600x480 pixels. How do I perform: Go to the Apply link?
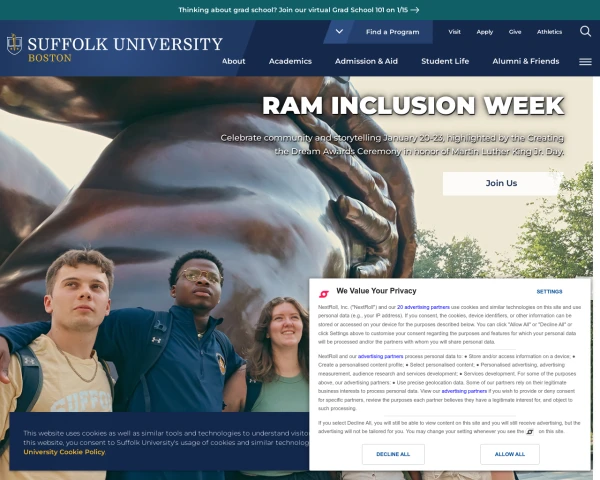click(x=484, y=32)
